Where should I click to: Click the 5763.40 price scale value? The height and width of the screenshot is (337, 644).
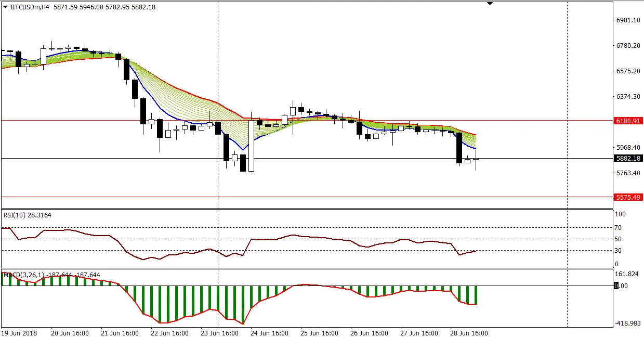627,173
